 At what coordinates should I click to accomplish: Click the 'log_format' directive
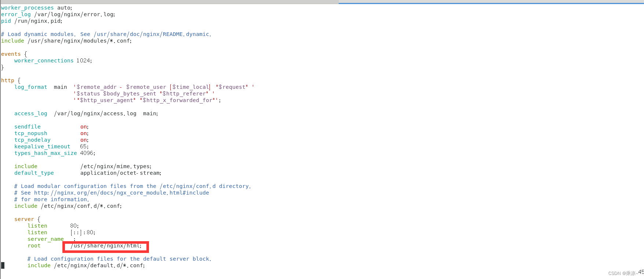31,87
